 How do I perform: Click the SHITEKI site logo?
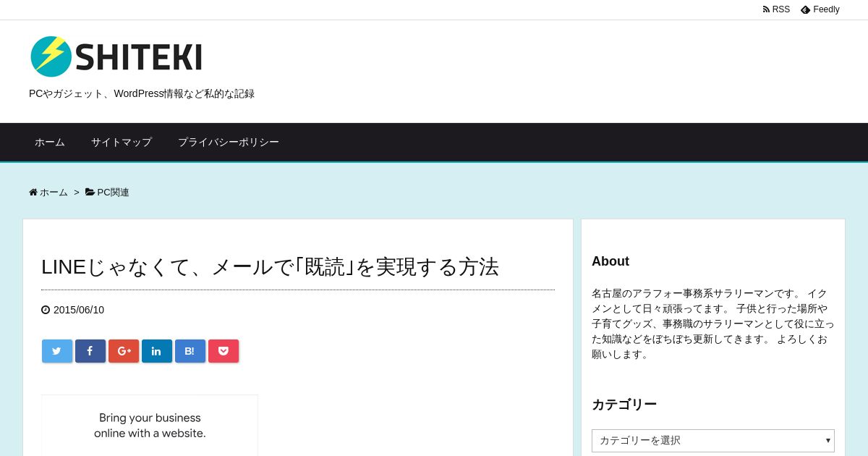coord(116,56)
